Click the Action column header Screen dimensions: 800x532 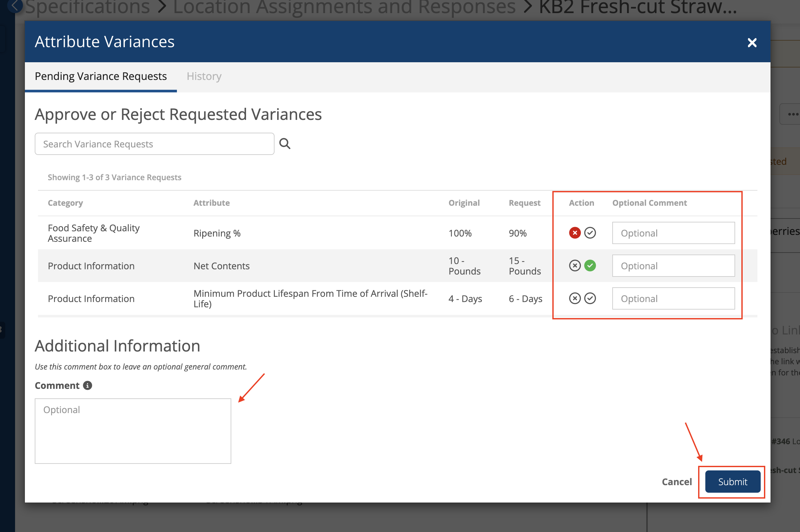point(581,203)
